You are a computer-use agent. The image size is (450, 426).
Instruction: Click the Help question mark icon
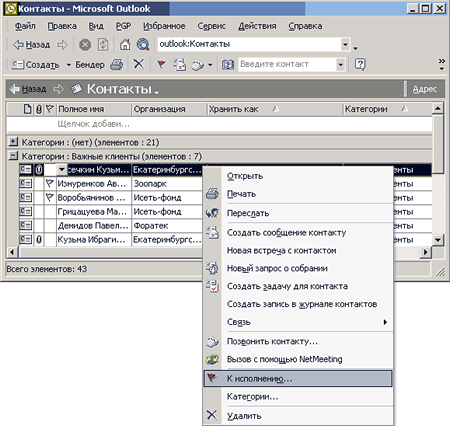pyautogui.click(x=360, y=64)
